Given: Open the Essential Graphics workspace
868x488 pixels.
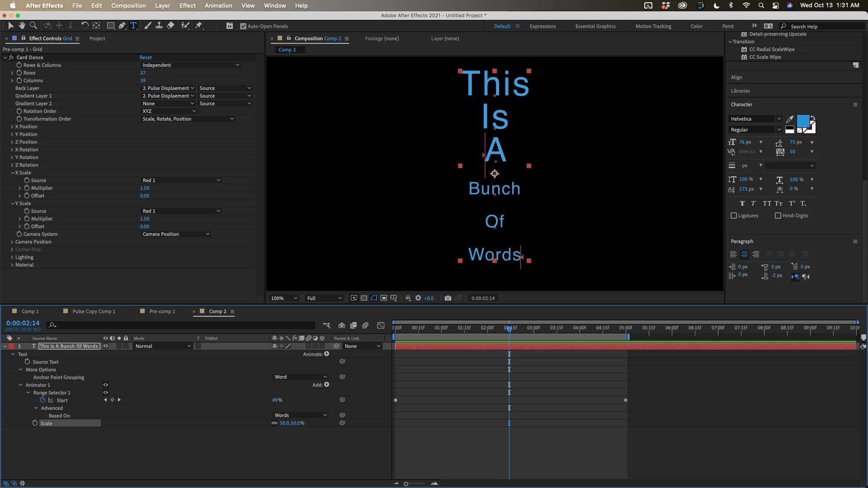Looking at the screenshot, I should [595, 26].
